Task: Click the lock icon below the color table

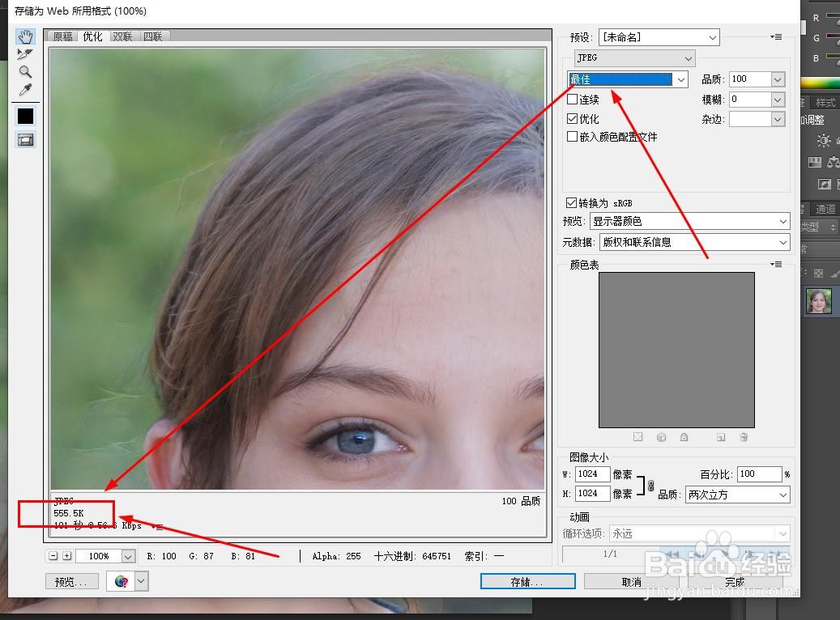Action: click(x=684, y=437)
